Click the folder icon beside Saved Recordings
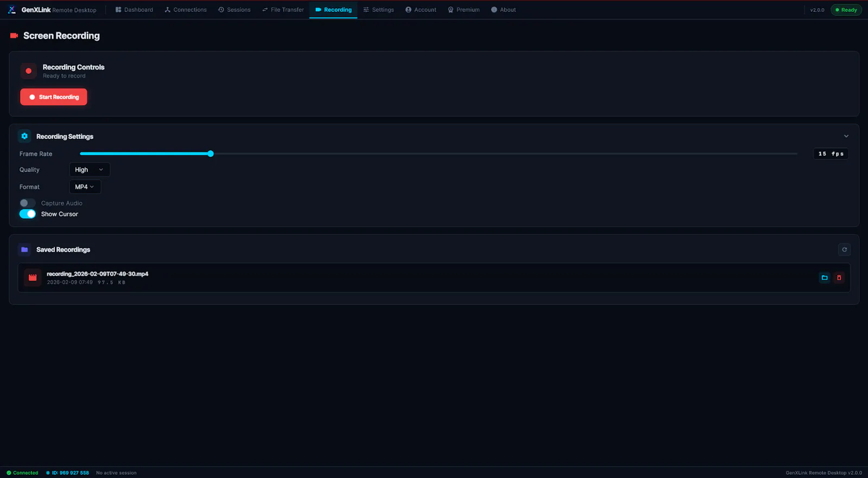 (x=24, y=250)
